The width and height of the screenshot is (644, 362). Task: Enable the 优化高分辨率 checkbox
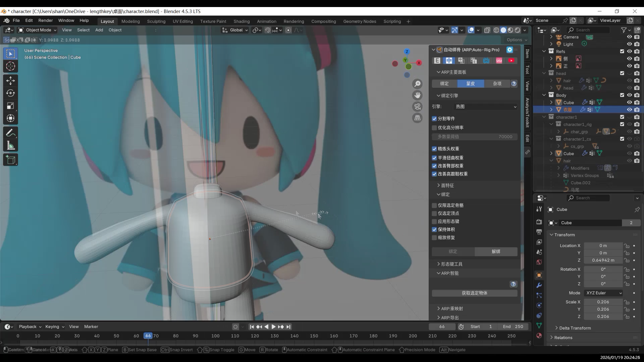click(434, 128)
